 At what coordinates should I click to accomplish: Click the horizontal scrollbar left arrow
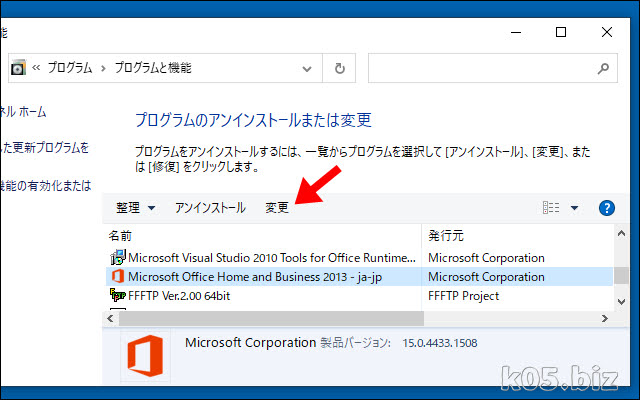110,318
